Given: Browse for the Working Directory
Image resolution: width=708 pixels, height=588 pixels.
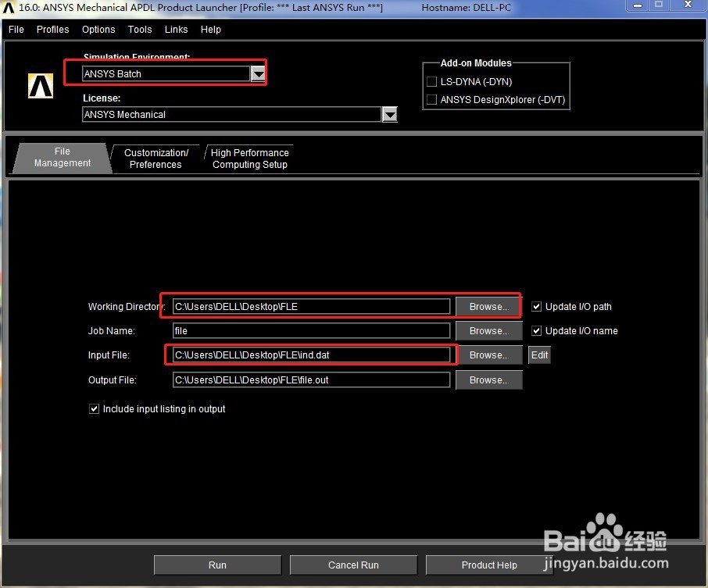Looking at the screenshot, I should coord(489,306).
